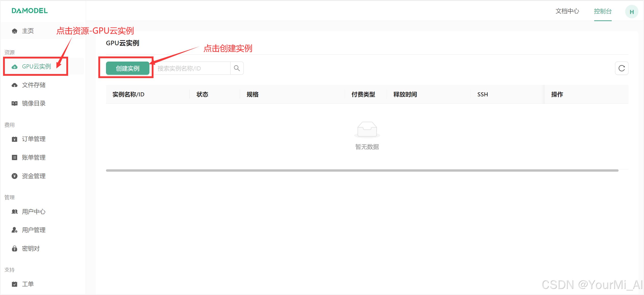
Task: Click the 密钥对 lock icon
Action: click(14, 248)
